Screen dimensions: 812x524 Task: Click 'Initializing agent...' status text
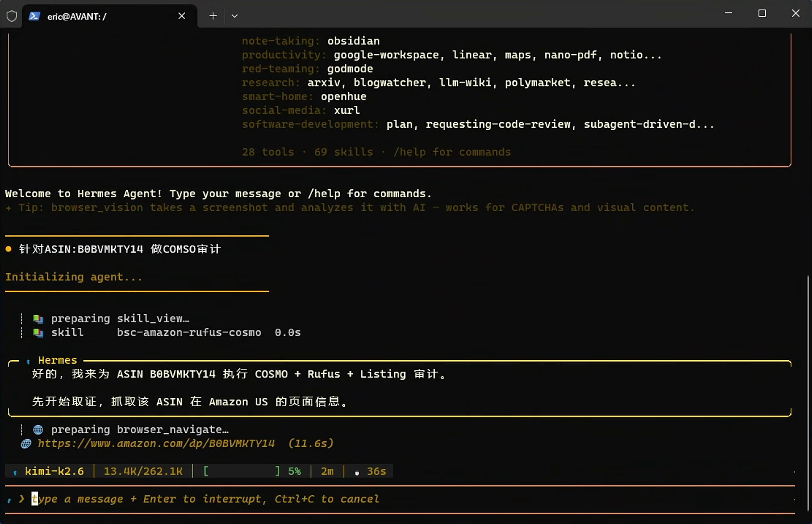tap(74, 277)
